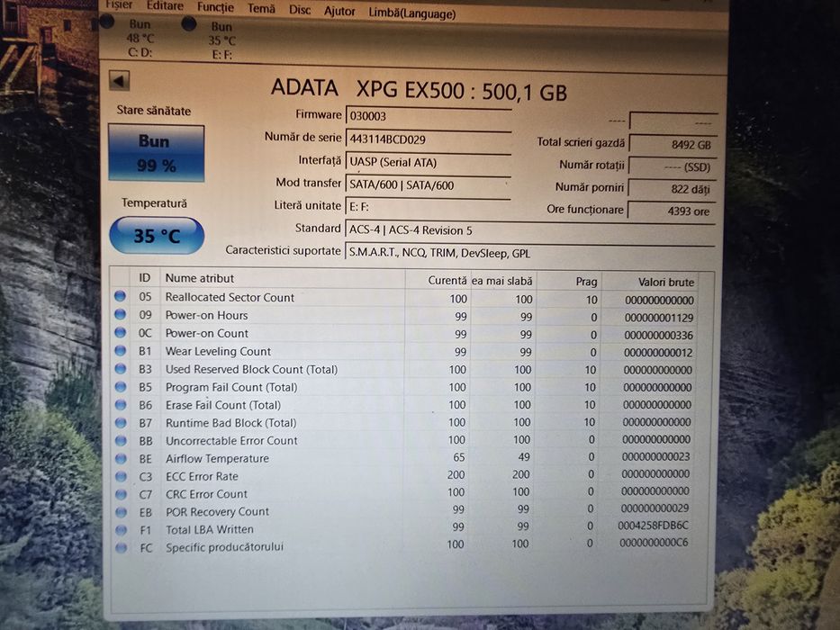Click status icon for Runtime Bad Block
Viewport: 840px width, 630px height.
click(x=121, y=423)
